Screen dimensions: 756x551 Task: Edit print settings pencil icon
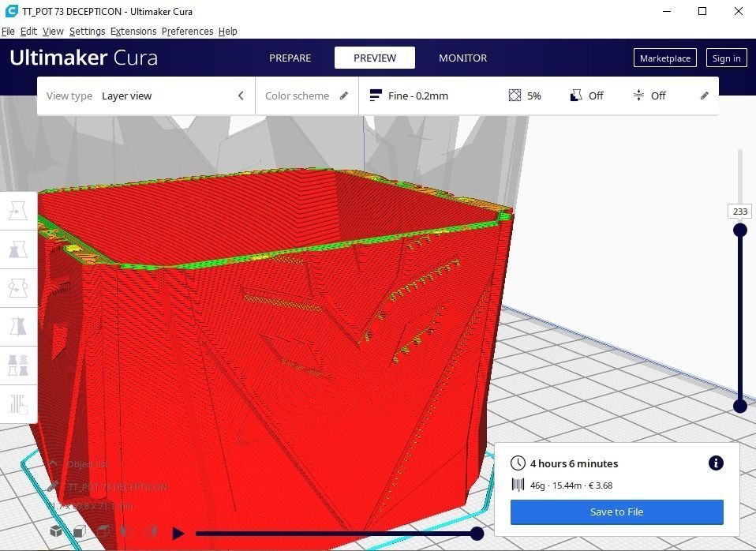705,96
